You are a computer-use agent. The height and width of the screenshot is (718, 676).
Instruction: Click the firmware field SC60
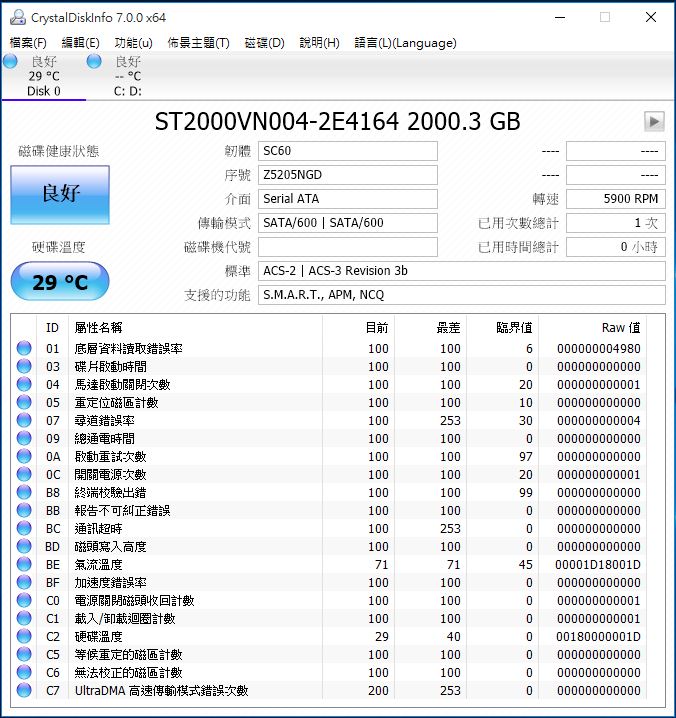(x=348, y=151)
